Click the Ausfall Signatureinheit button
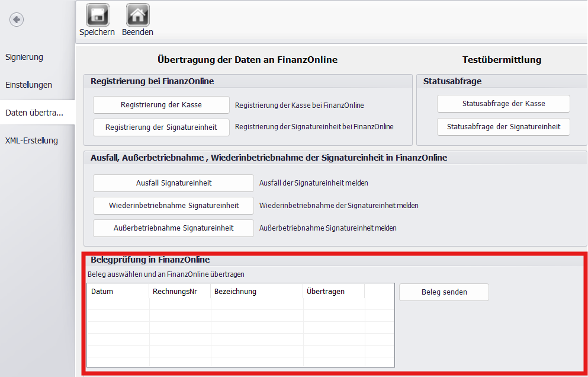This screenshot has width=588, height=377. 173,183
